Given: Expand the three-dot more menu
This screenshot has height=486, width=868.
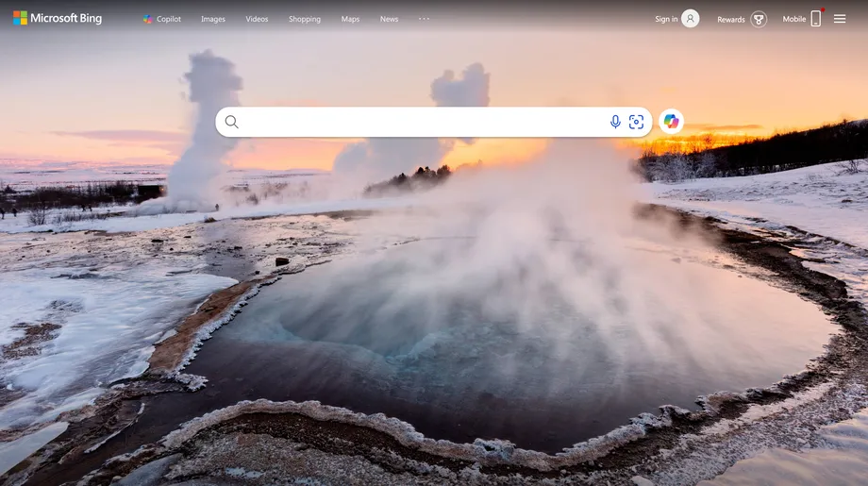Looking at the screenshot, I should click(424, 19).
